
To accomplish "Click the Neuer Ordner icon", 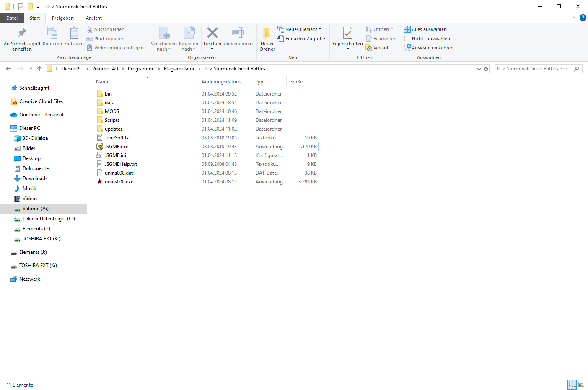I will 267,34.
